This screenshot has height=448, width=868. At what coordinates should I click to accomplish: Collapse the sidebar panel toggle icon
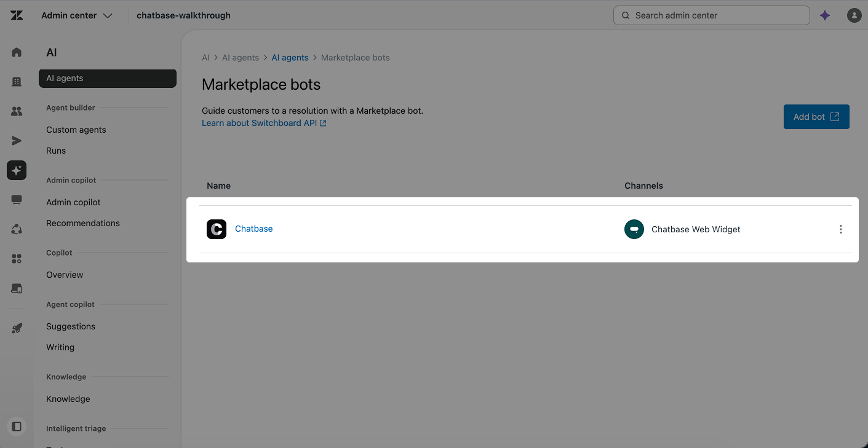coord(17,426)
